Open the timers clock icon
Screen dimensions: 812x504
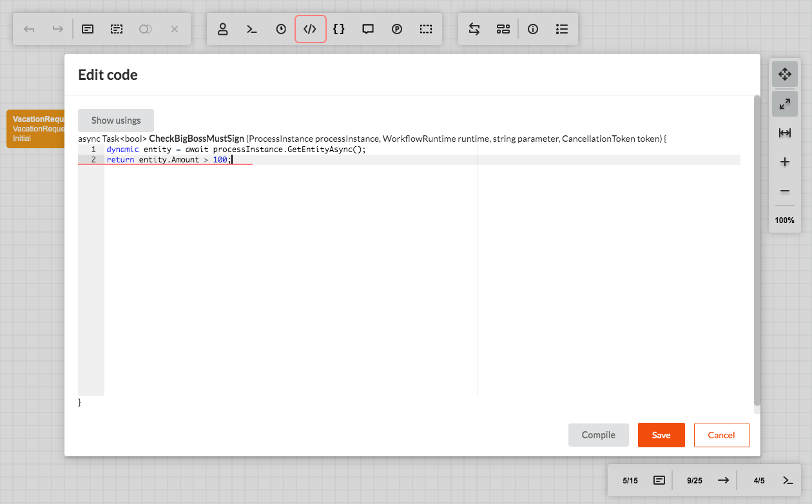(281, 29)
